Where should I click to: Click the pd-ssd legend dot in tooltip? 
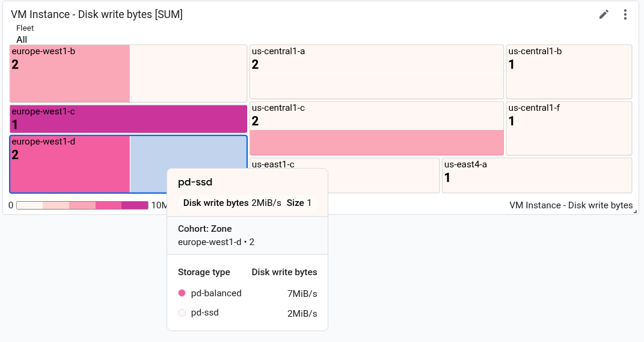pyautogui.click(x=182, y=312)
